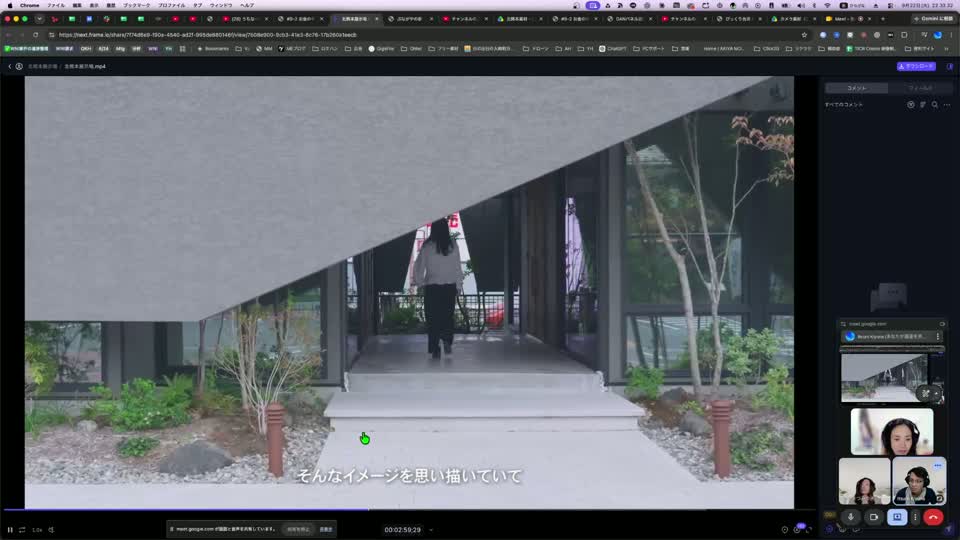Open the ウィンドウ menu in menu bar
The image size is (960, 540).
[220, 5]
